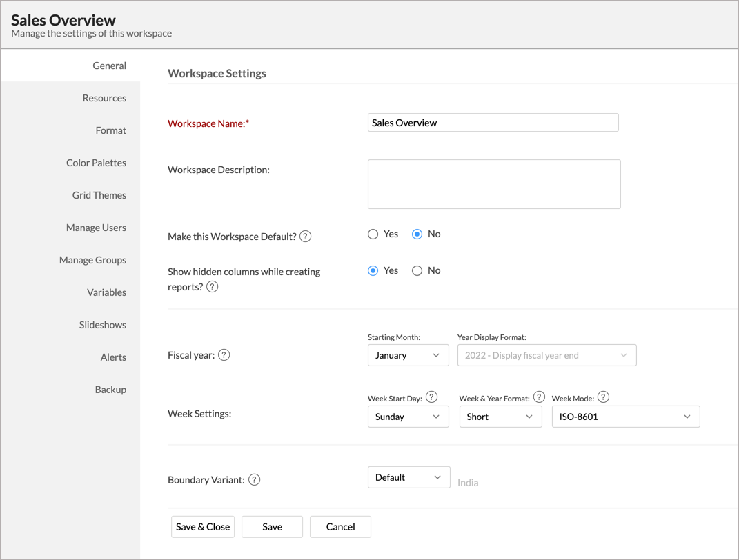Click the Workspace Description text area
Viewport: 739px width, 560px height.
click(x=493, y=184)
